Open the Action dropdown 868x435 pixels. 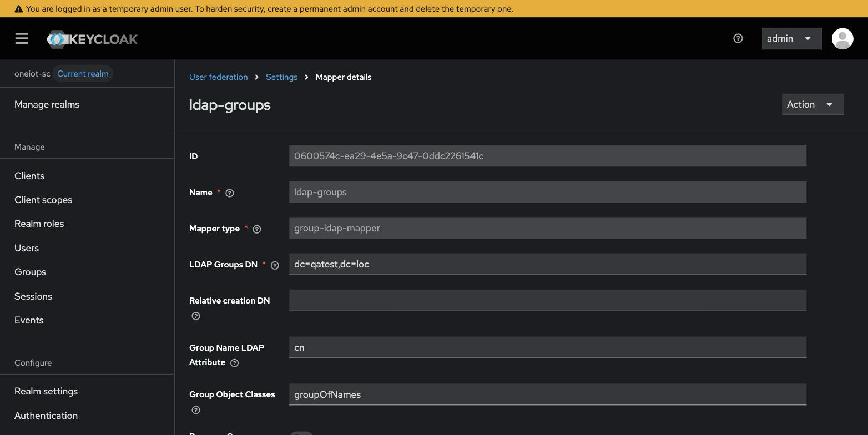813,104
